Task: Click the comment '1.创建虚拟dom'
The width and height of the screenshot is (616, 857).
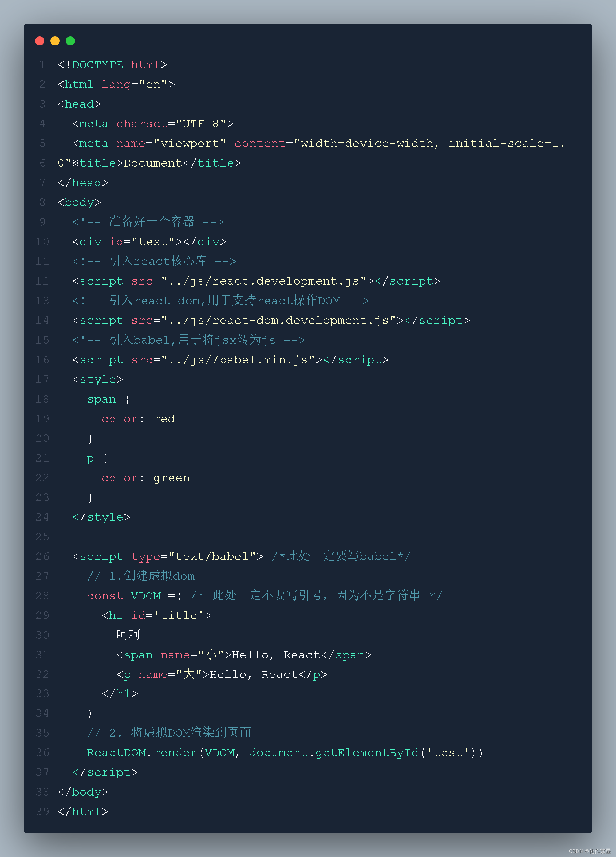Action: 141,576
